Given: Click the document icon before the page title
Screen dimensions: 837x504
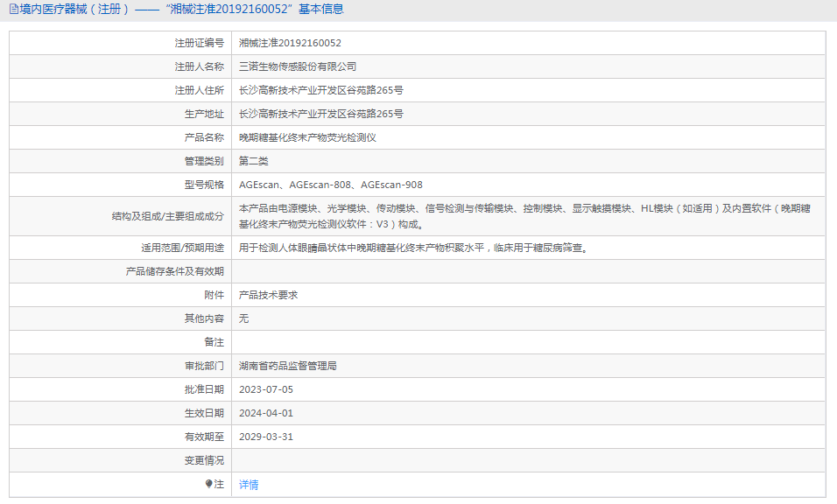Looking at the screenshot, I should click(x=12, y=9).
